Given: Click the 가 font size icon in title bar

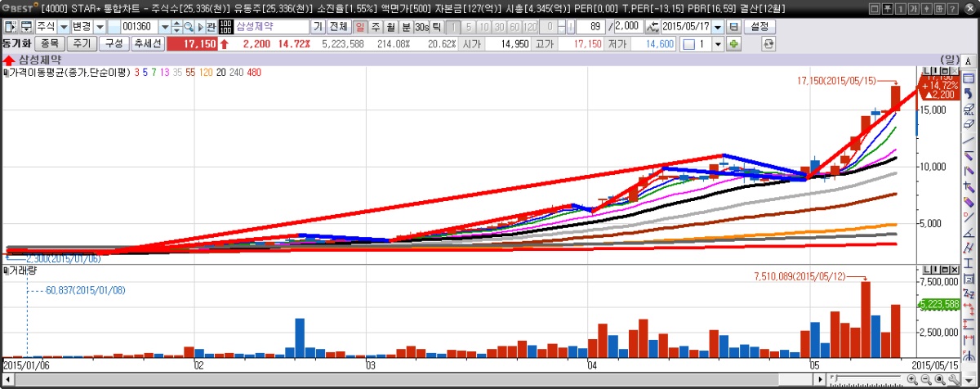Looking at the screenshot, I should coord(913,9).
